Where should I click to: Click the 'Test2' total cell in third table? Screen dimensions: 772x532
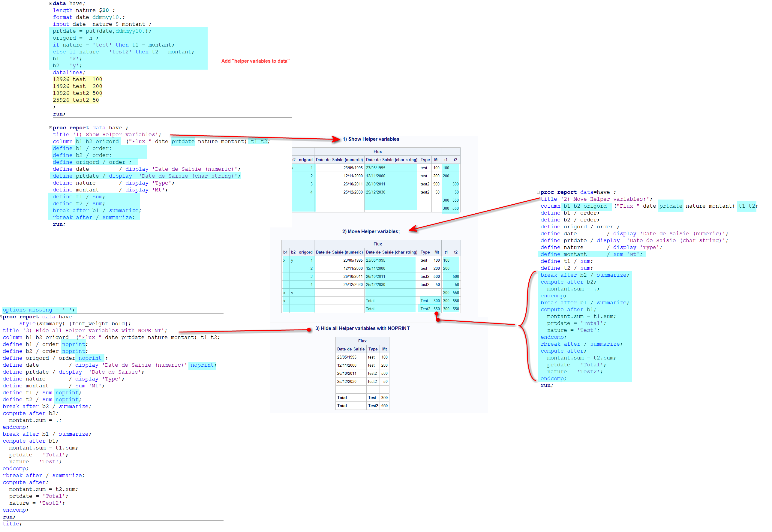(373, 406)
